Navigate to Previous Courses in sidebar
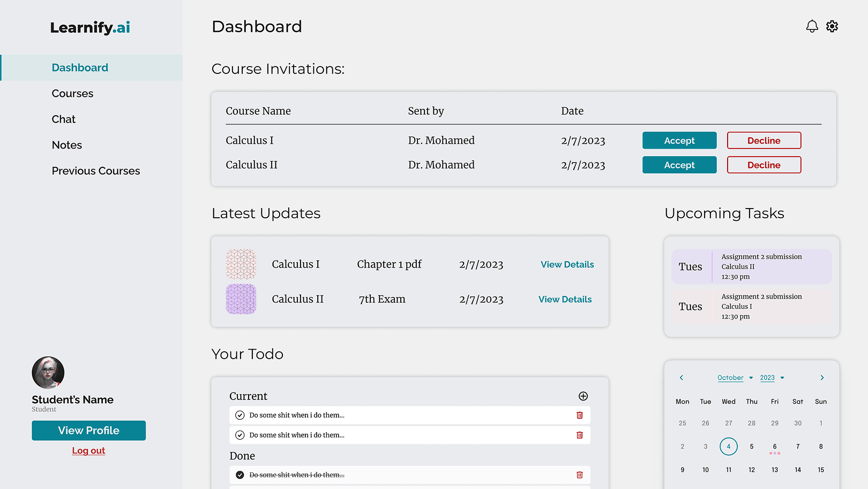This screenshot has height=489, width=868. tap(96, 171)
